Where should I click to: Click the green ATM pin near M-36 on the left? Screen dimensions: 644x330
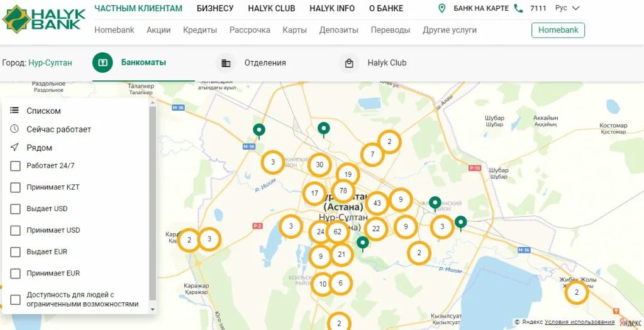pyautogui.click(x=258, y=131)
